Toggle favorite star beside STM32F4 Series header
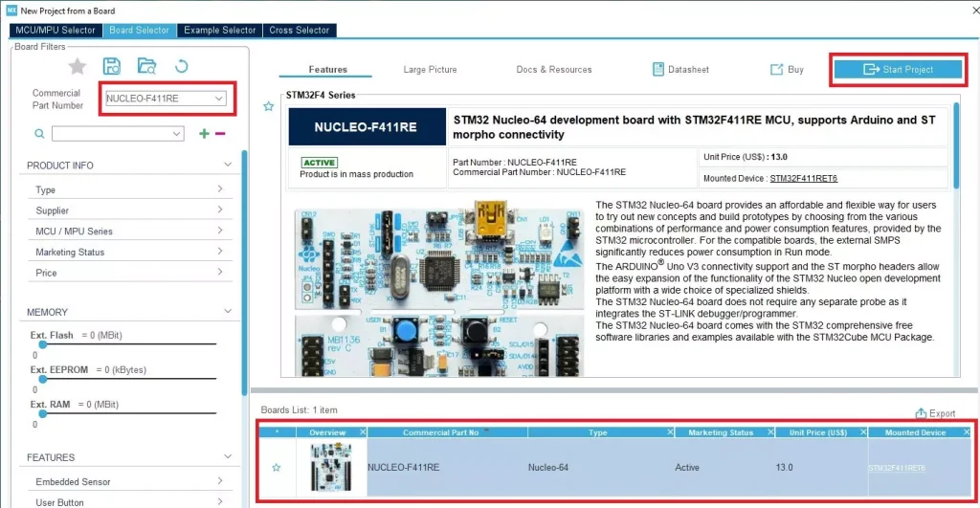Image resolution: width=980 pixels, height=508 pixels. (x=268, y=106)
